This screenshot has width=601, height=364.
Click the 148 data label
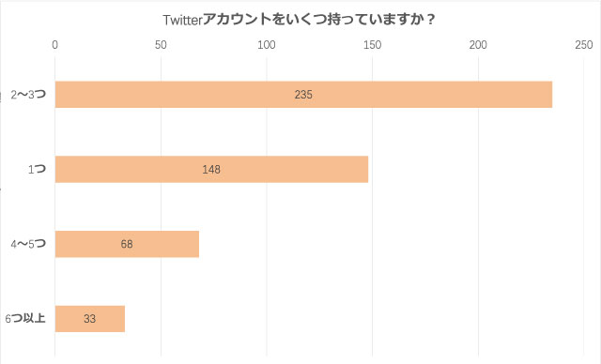coord(211,169)
